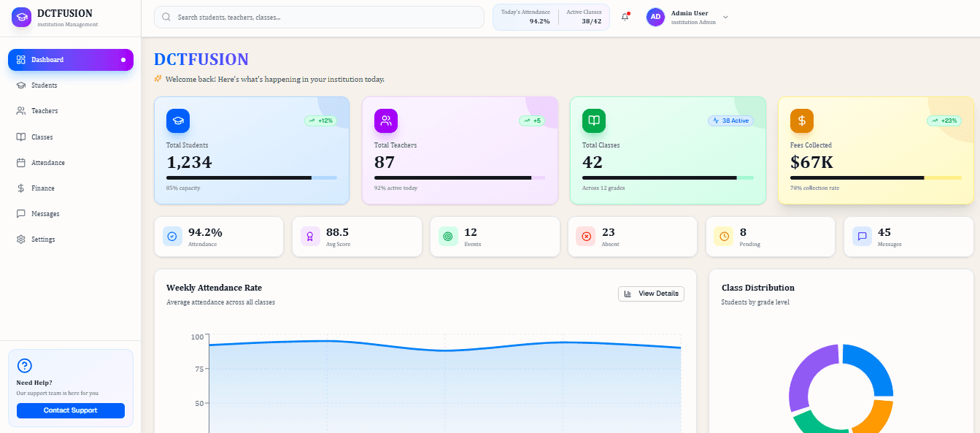Open the AD avatar profile menu
Image resolution: width=980 pixels, height=433 pixels.
pyautogui.click(x=655, y=17)
